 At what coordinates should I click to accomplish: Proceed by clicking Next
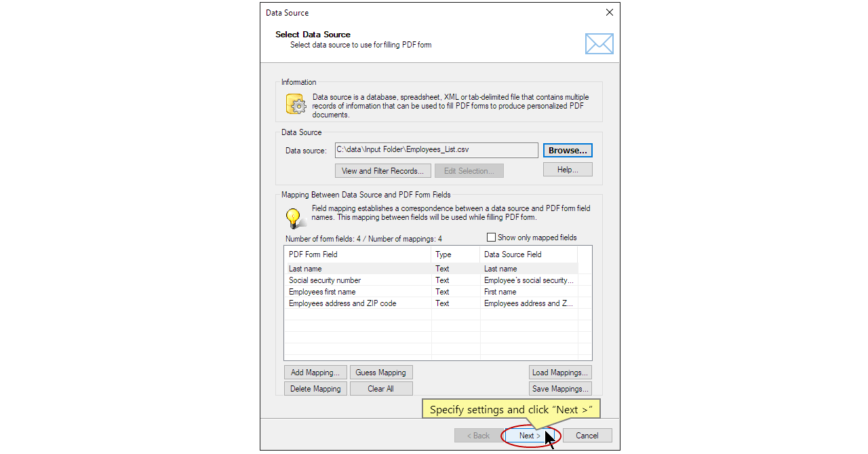(530, 435)
